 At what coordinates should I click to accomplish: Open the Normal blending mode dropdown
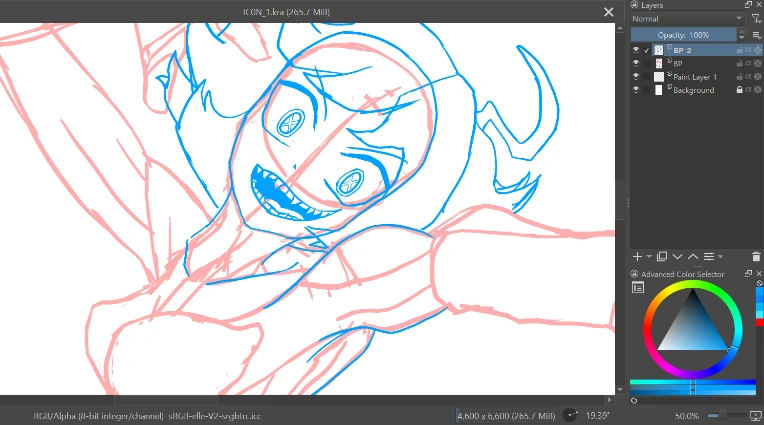pos(687,19)
